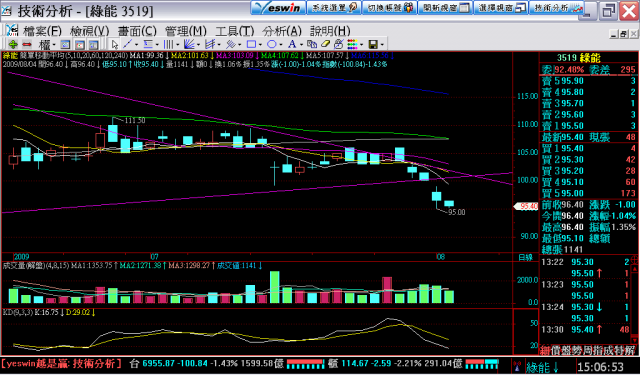Select the 周 tab in quote panel

click(588, 350)
